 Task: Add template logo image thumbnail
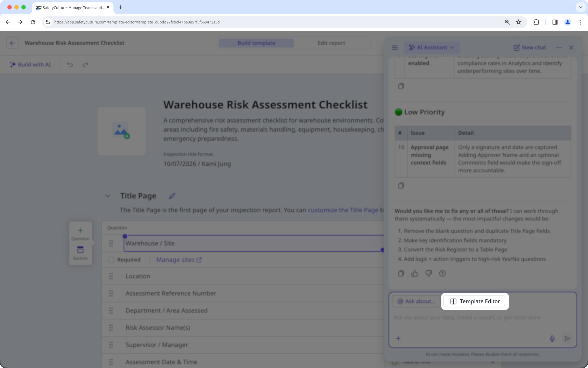(121, 131)
